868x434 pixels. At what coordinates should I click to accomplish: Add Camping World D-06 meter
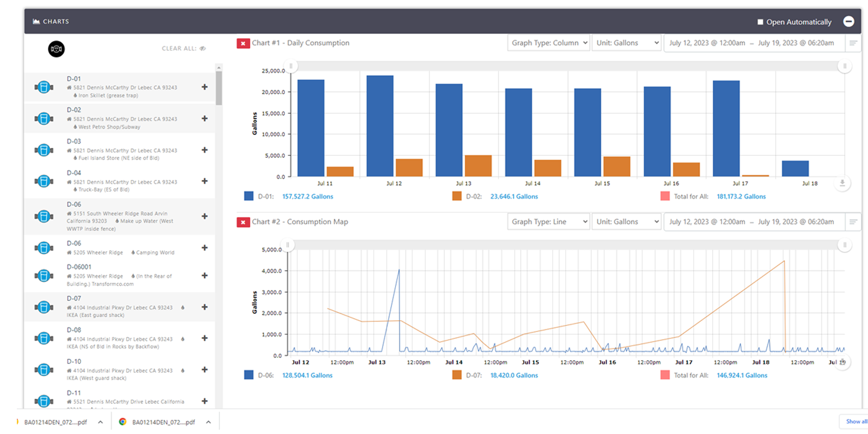204,248
